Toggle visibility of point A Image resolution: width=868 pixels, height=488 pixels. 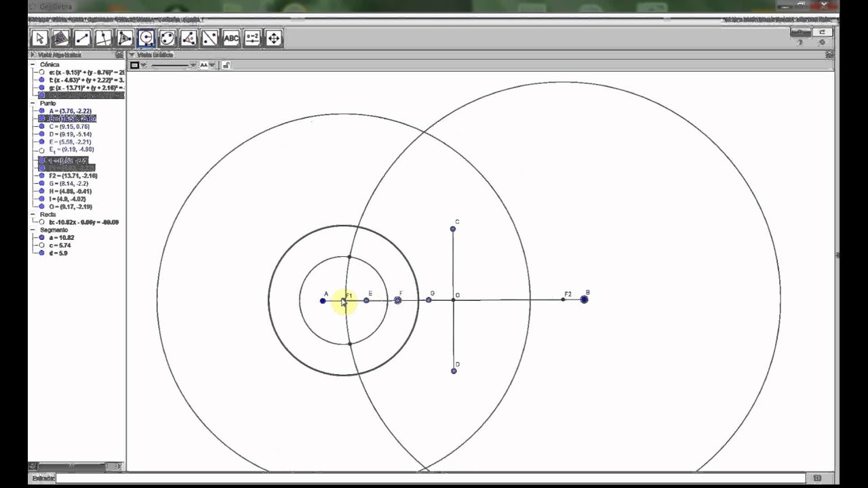click(42, 110)
